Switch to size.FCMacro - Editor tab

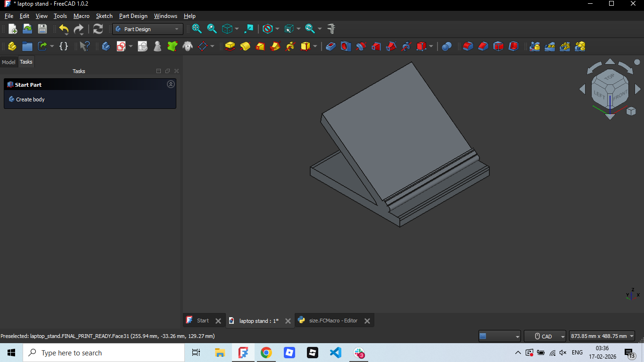click(333, 321)
